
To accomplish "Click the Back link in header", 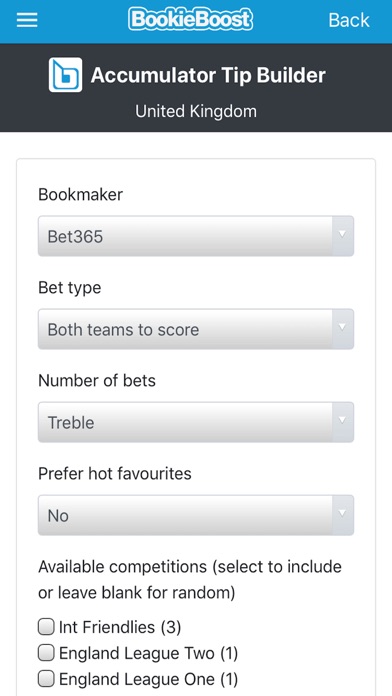I will point(349,20).
